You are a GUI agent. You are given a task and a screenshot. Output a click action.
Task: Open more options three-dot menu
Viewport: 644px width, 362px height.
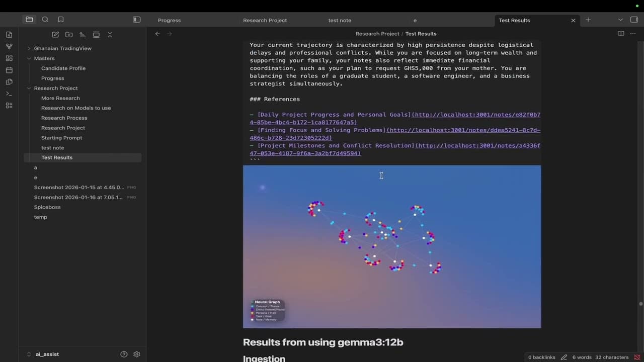[x=633, y=34]
